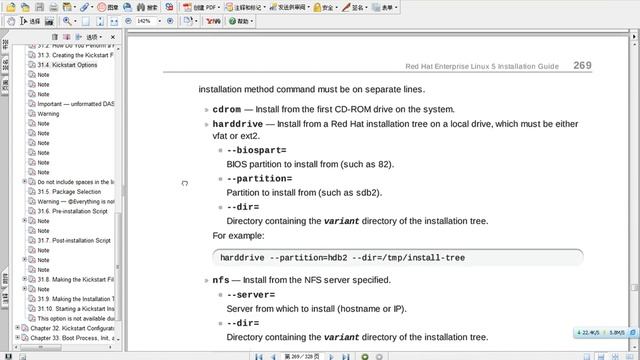The width and height of the screenshot is (640, 360).
Task: Open the 31.6 Pre-installation Script bookmark
Action: (73, 211)
